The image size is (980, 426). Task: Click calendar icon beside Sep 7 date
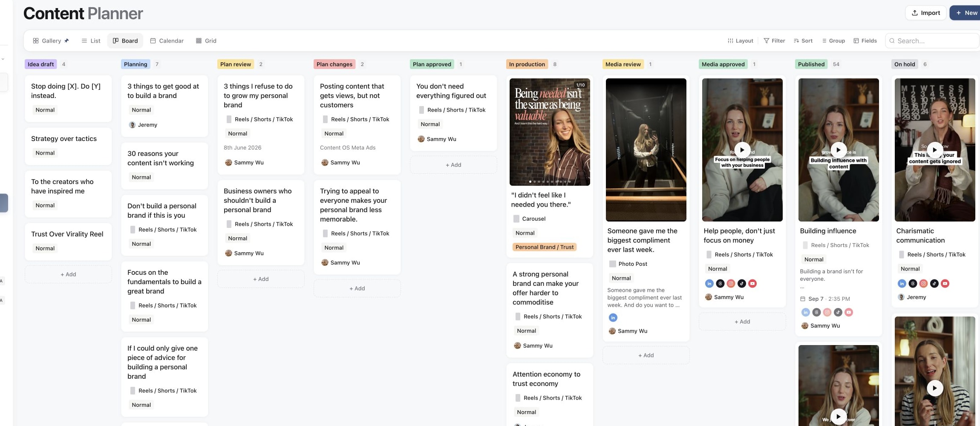click(x=803, y=299)
